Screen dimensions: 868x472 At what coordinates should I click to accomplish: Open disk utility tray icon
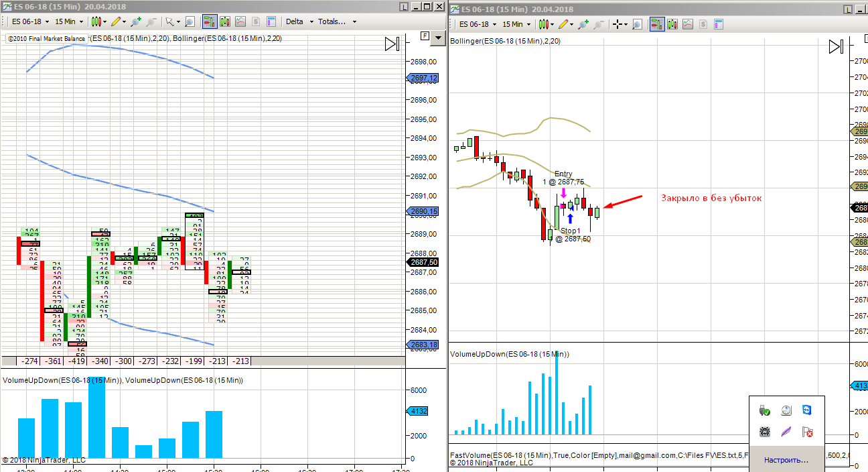pos(786,410)
